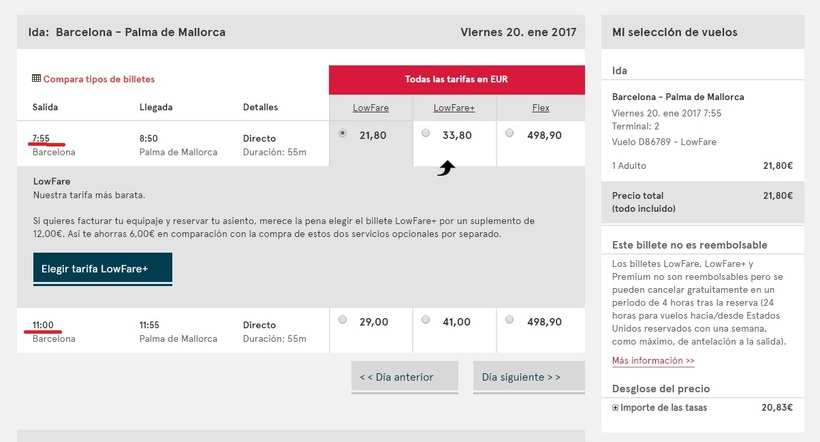Pick LowFare+ 41,00 for 11:00 flight
This screenshot has height=442, width=820.
(426, 320)
